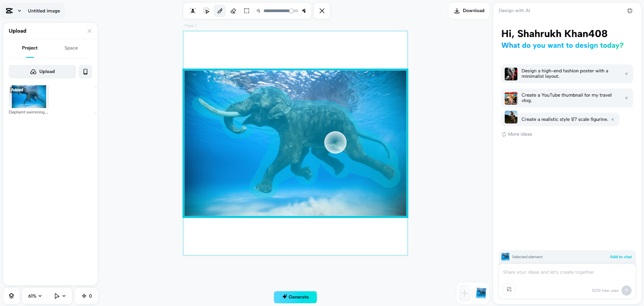Select the Project tab
The image size is (644, 306).
click(x=30, y=48)
